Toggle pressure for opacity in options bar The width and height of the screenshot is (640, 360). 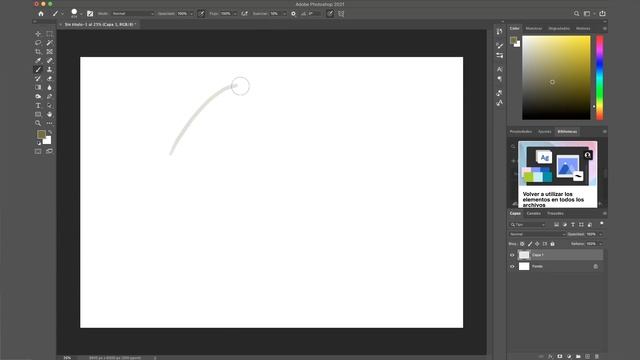[201, 13]
